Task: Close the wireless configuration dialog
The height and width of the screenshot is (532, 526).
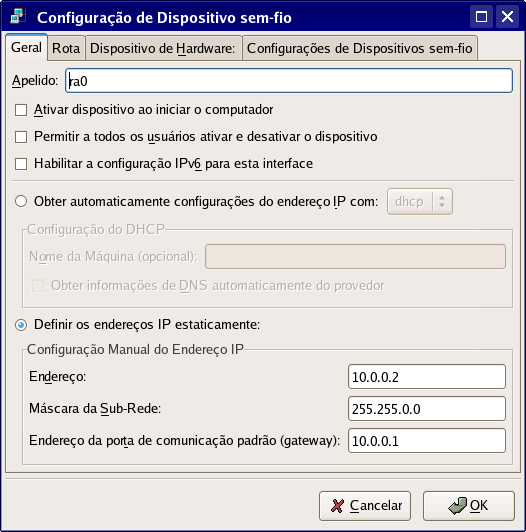Action: 507,16
